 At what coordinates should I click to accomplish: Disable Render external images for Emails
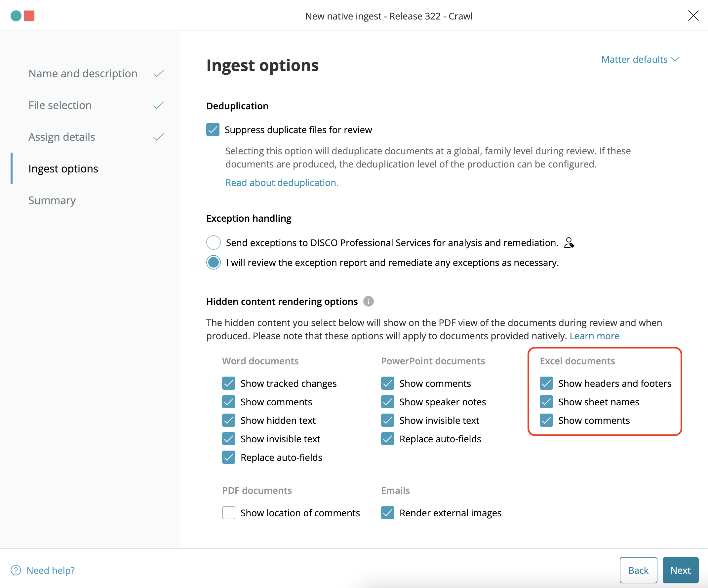(388, 513)
